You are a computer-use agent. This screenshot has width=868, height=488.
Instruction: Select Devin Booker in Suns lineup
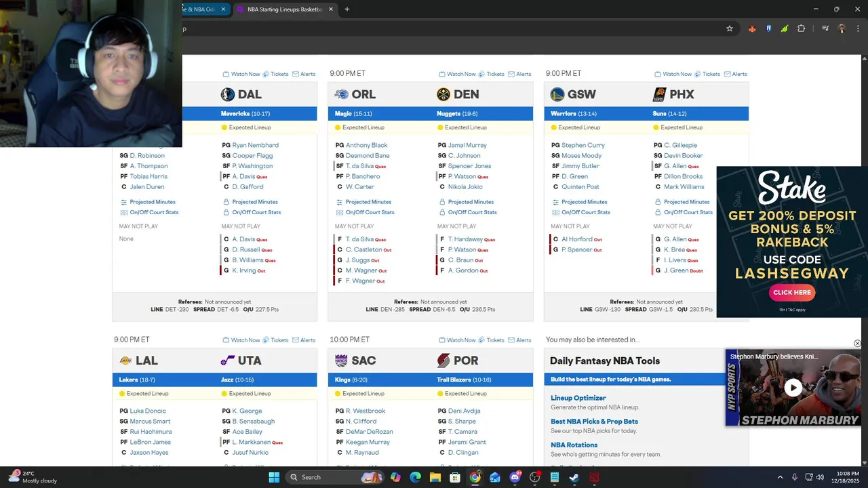[x=683, y=155]
